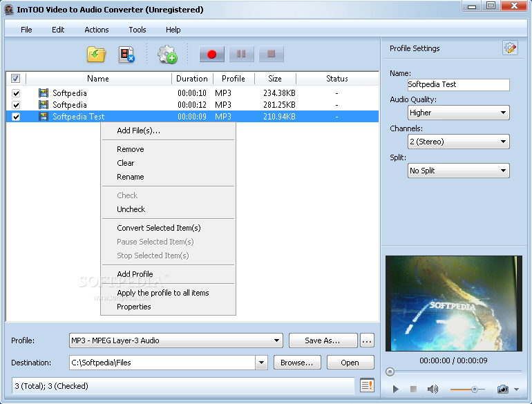Take a snapshot with the camera icon
Image resolution: width=532 pixels, height=404 pixels.
tap(503, 389)
